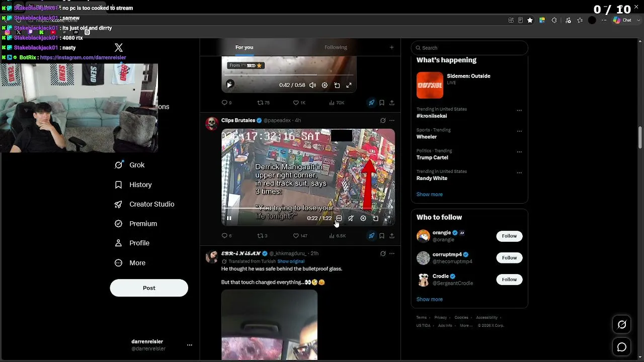Open History in the sidebar
Screen dimensions: 644x362
tap(133, 185)
